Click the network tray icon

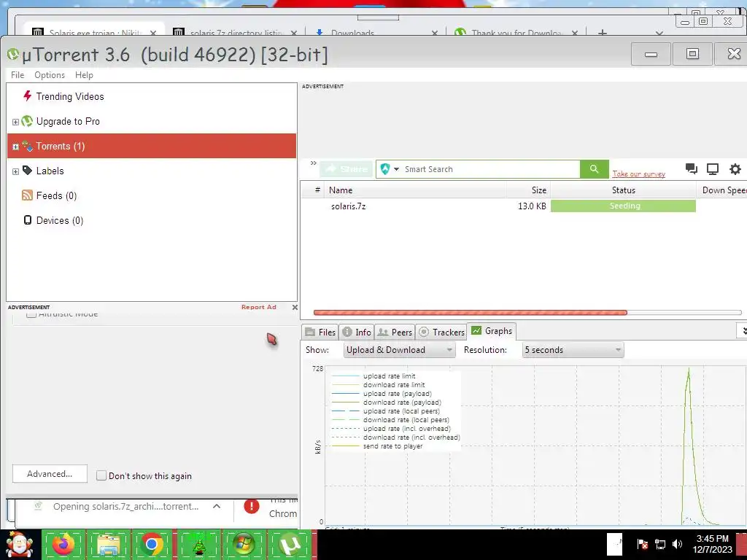[659, 544]
